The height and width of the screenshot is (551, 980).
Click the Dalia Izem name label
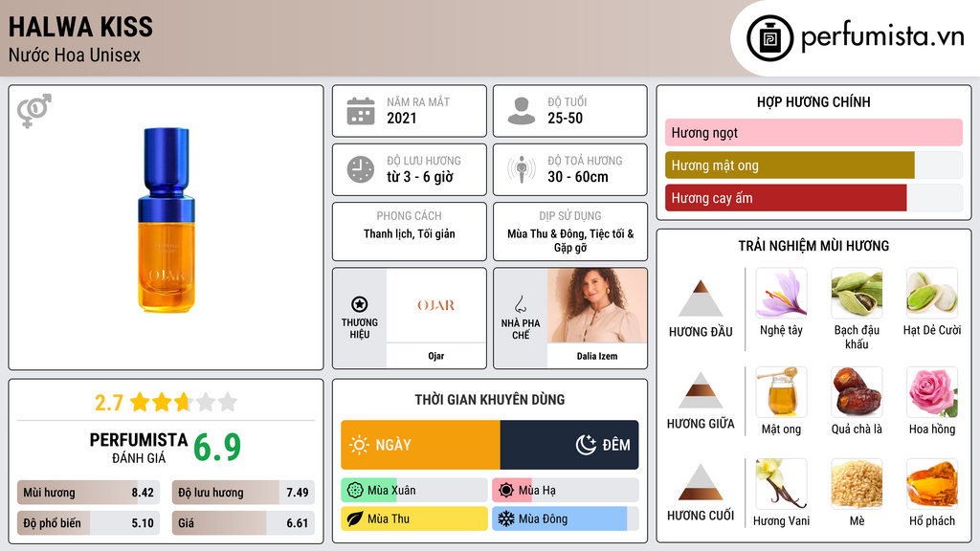[597, 356]
